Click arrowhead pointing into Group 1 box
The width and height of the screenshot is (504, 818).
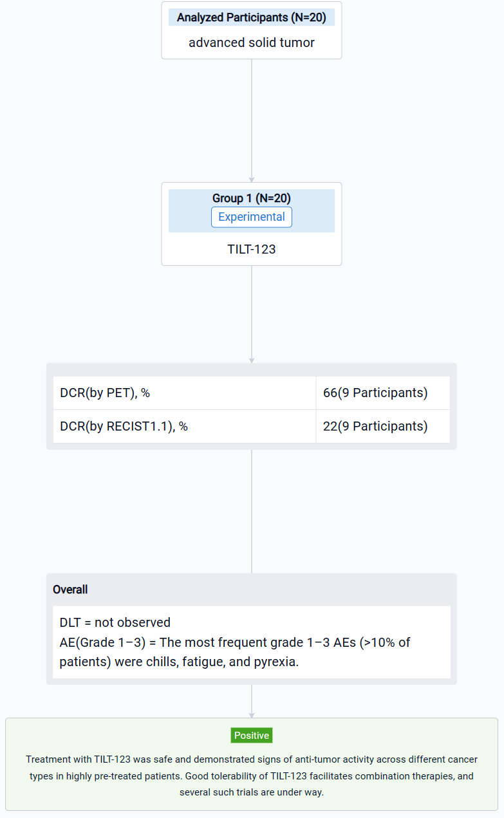click(252, 179)
